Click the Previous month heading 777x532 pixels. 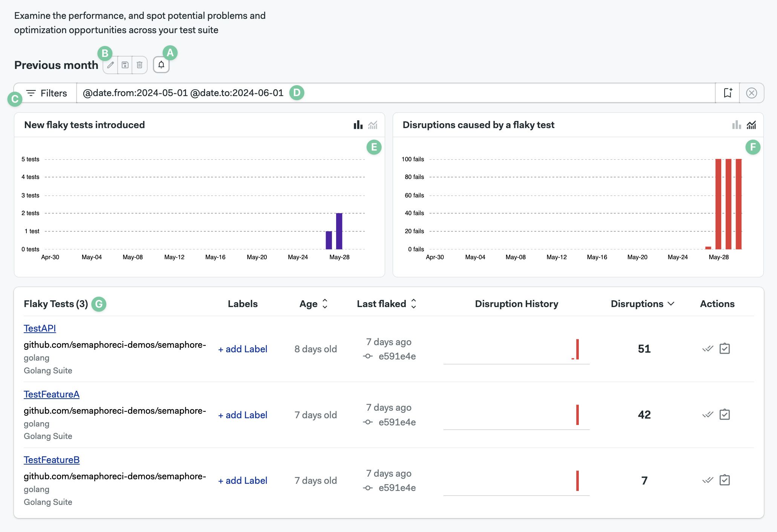(56, 65)
